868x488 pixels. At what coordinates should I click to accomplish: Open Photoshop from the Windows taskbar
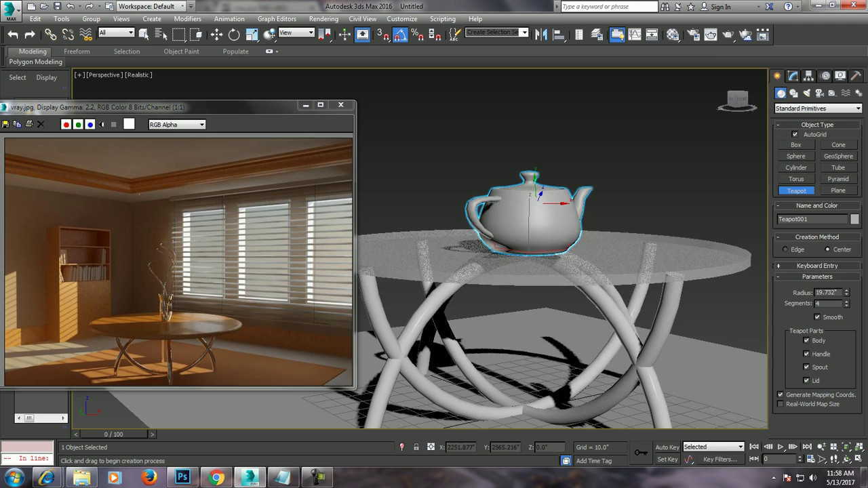[182, 477]
